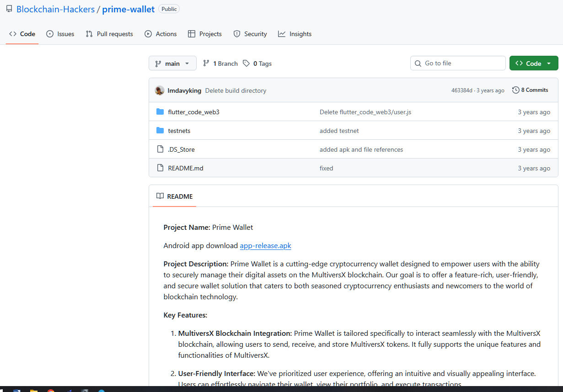563x392 pixels.
Task: Click the repository icon before Blockchain-Hackers
Action: tap(9, 9)
